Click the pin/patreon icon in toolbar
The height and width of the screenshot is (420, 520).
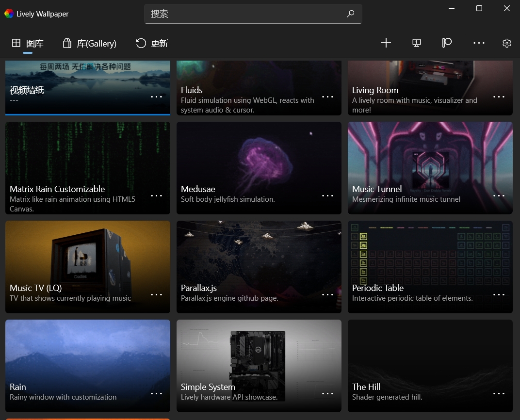(447, 43)
